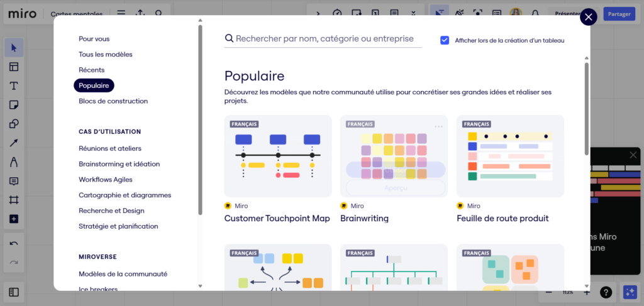This screenshot has height=306, width=644.
Task: Open Modèles de la communauté link
Action: coord(123,274)
